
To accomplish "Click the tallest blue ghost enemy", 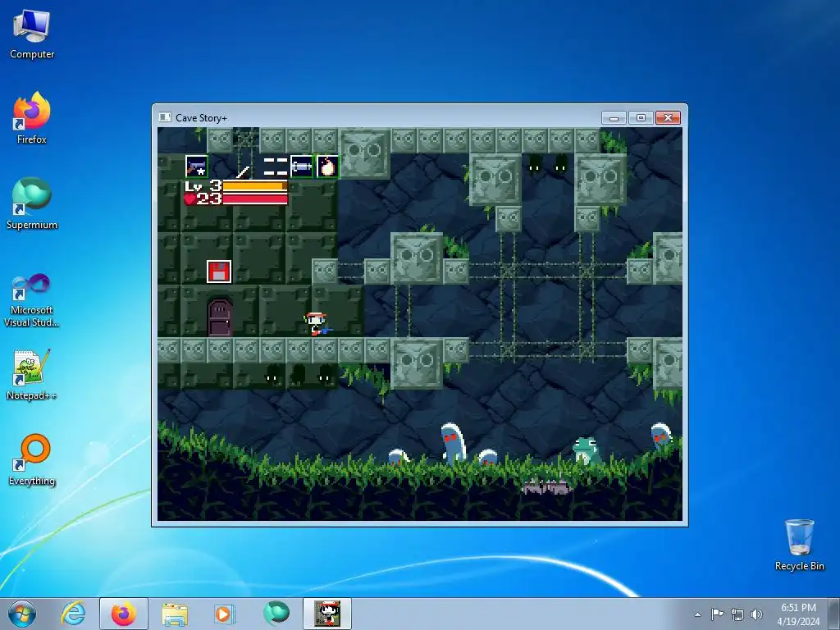I will (x=453, y=442).
